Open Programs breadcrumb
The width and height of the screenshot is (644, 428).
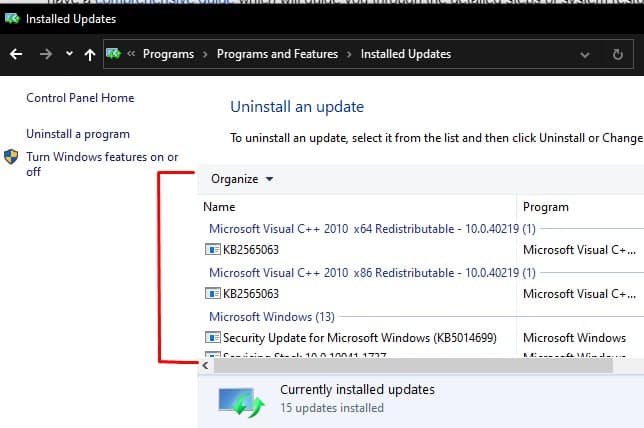click(x=168, y=54)
